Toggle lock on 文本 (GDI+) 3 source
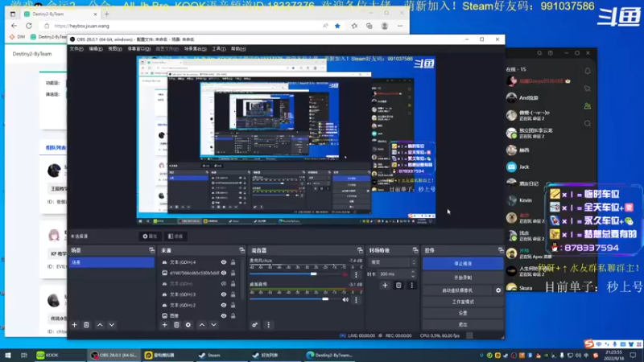Screen dimensions: 644x362 (233, 294)
